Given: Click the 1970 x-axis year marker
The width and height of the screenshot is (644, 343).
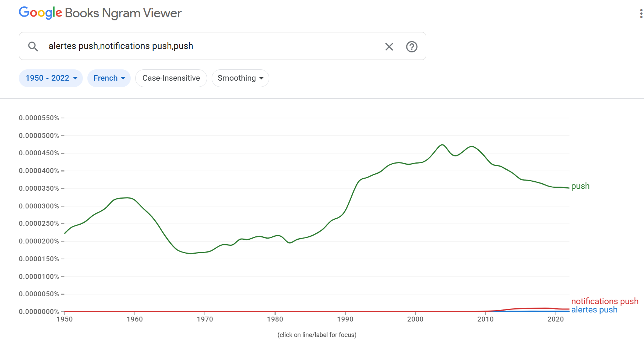Looking at the screenshot, I should pyautogui.click(x=205, y=319).
